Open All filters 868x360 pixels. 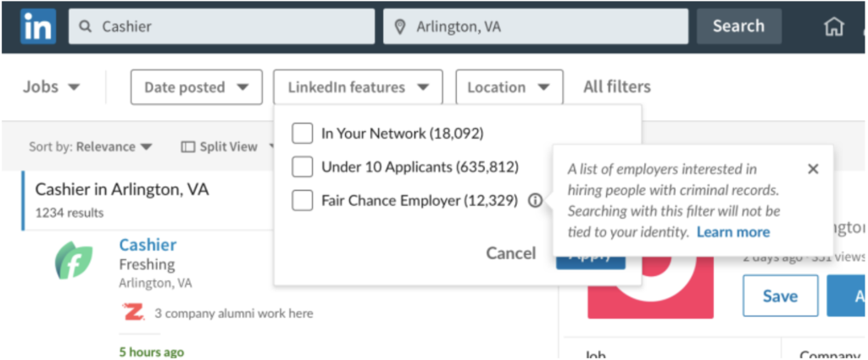[x=617, y=86]
